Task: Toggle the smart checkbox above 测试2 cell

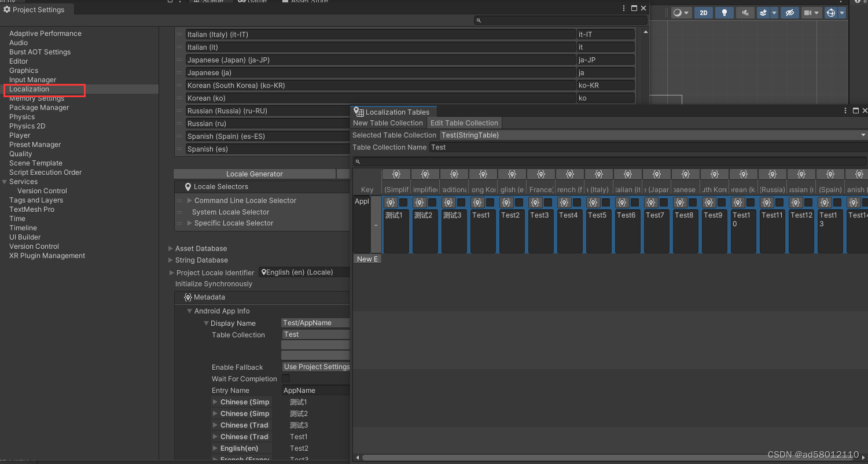Action: click(432, 202)
